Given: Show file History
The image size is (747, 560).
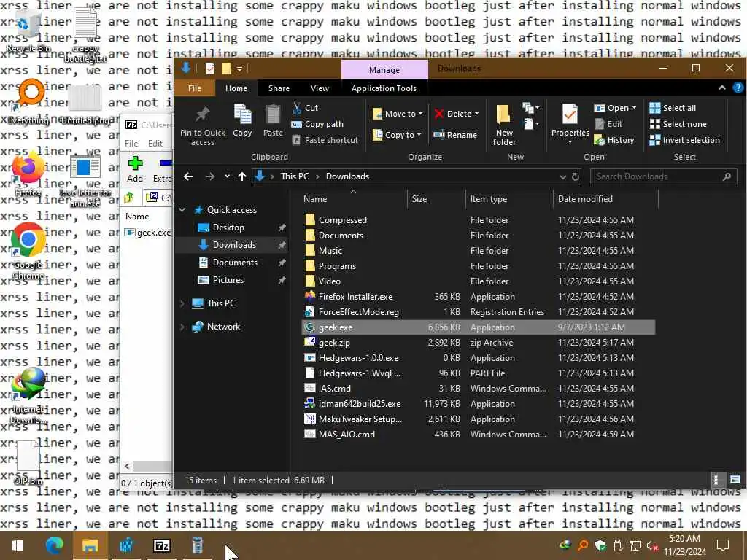Looking at the screenshot, I should click(614, 140).
